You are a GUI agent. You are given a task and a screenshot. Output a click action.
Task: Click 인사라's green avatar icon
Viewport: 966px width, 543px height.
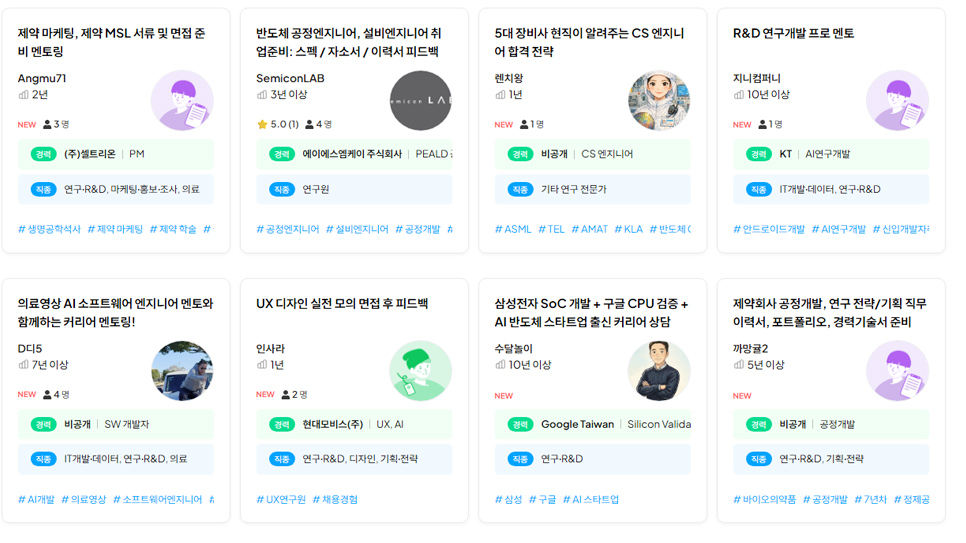tap(421, 371)
